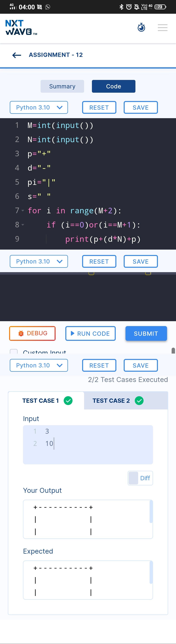Click the Run Code button

tap(90, 333)
